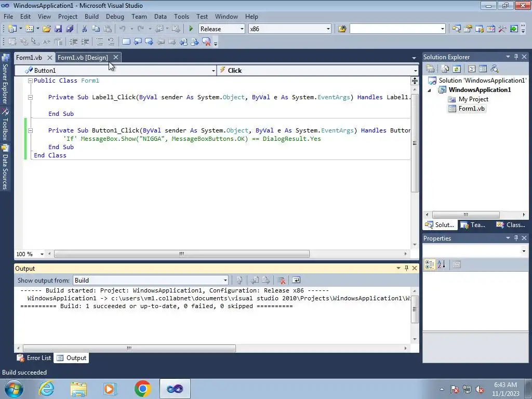Switch to the Form1.vb [Design] tab

pos(83,57)
